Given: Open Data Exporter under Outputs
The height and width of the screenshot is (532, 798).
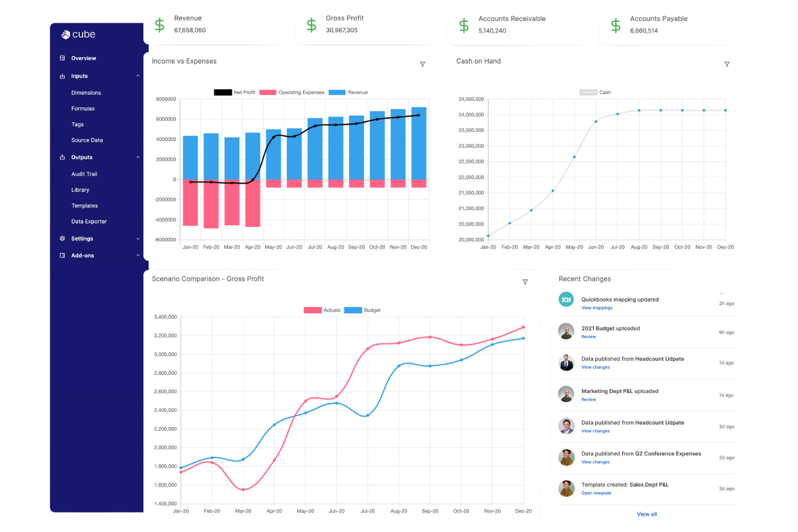Looking at the screenshot, I should click(89, 222).
